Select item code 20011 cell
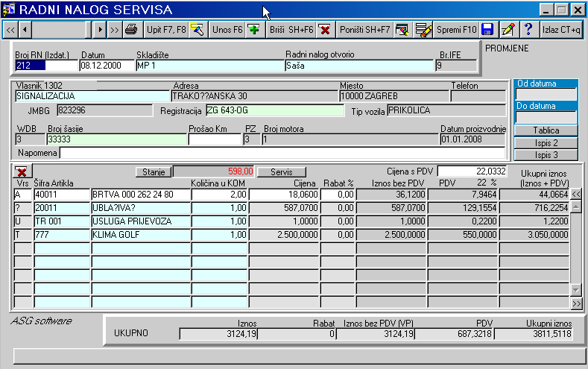This screenshot has height=369, width=588. click(62, 208)
